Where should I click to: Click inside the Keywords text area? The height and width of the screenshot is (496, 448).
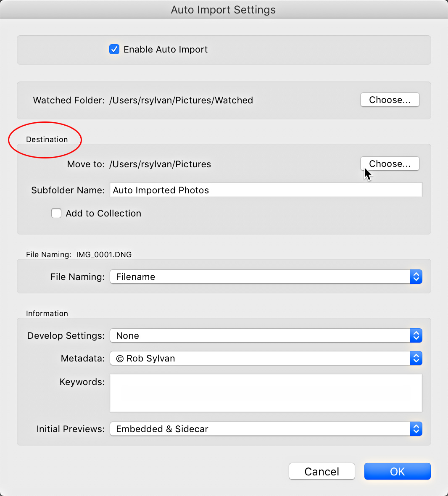point(265,393)
